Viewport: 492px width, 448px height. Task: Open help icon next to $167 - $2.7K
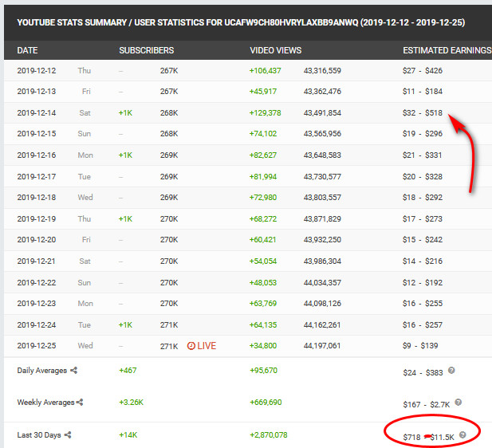coord(458,403)
